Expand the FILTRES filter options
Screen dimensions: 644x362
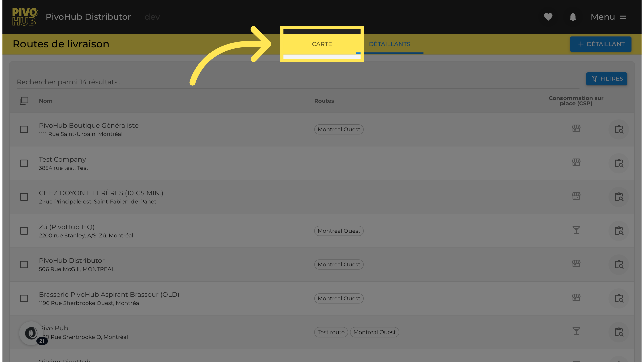click(606, 79)
